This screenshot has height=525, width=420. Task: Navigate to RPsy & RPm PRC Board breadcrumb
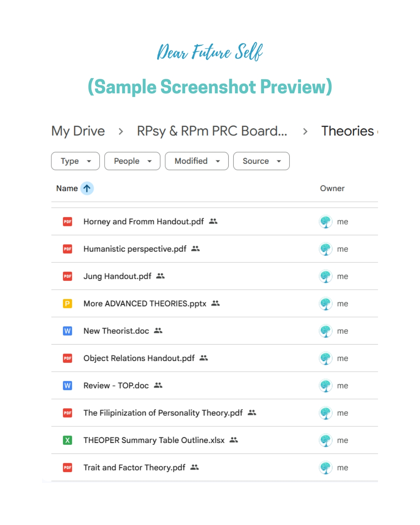212,131
